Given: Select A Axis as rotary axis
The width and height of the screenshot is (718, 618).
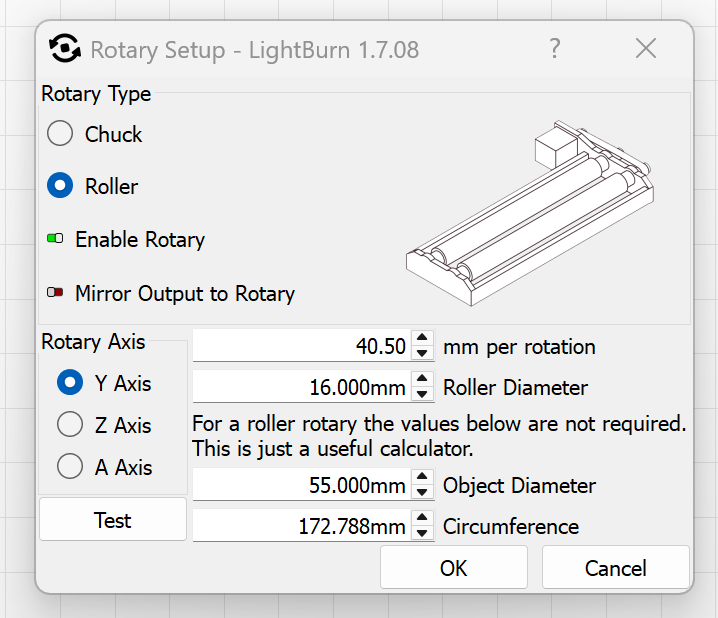Looking at the screenshot, I should pos(70,467).
